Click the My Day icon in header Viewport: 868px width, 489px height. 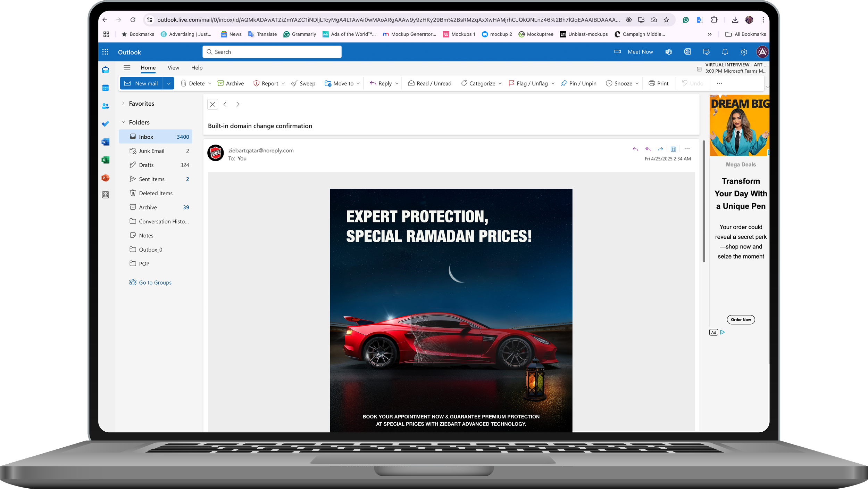coord(706,52)
